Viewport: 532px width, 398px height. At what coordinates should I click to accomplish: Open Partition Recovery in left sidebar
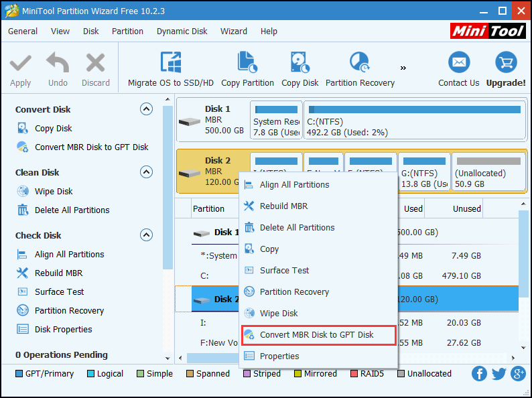[x=60, y=310]
